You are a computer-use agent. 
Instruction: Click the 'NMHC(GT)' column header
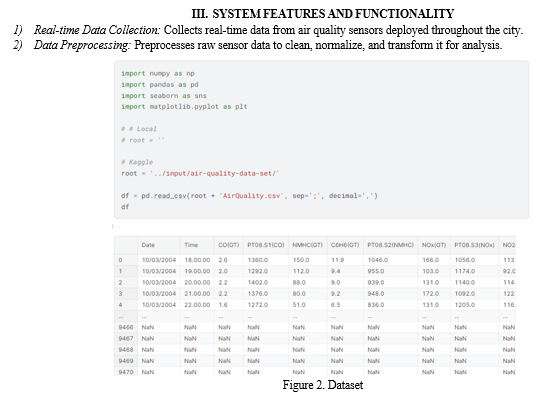click(308, 245)
